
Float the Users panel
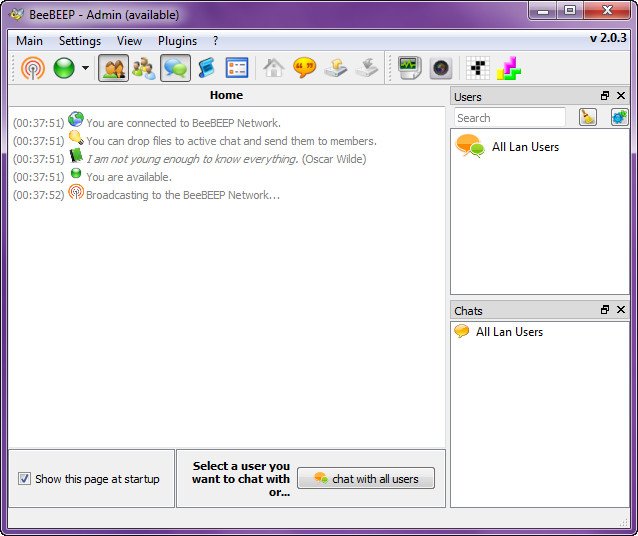coord(605,96)
